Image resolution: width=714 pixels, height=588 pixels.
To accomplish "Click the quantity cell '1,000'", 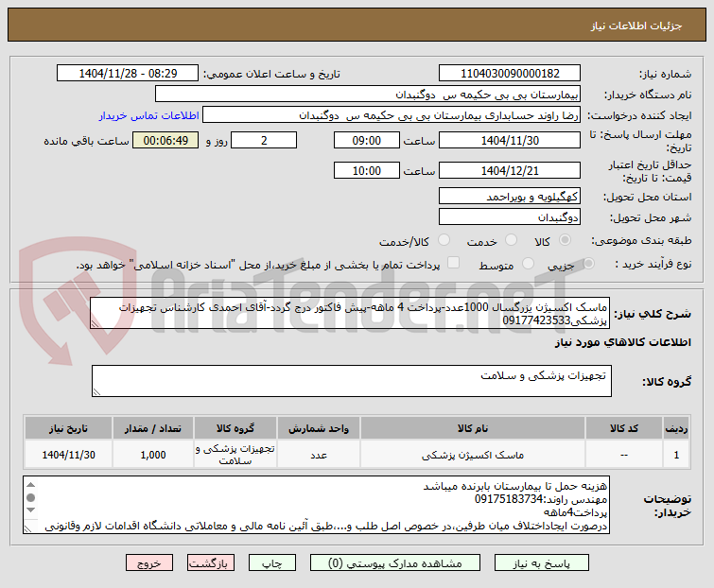I will click(153, 455).
